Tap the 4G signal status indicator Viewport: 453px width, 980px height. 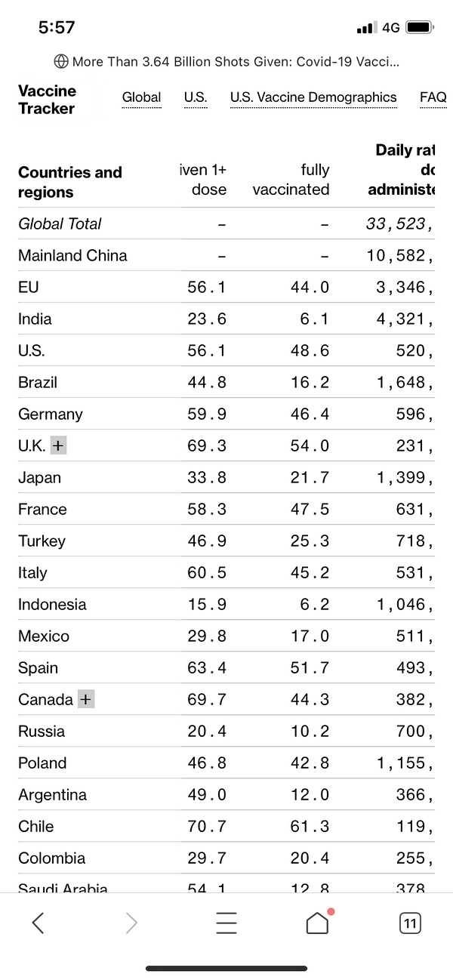(390, 28)
